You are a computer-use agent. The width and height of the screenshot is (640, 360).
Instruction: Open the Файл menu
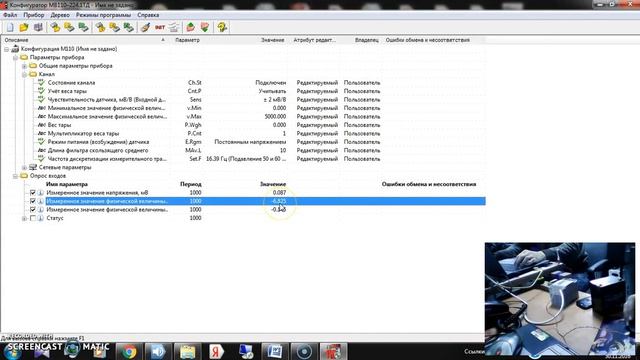(x=10, y=15)
